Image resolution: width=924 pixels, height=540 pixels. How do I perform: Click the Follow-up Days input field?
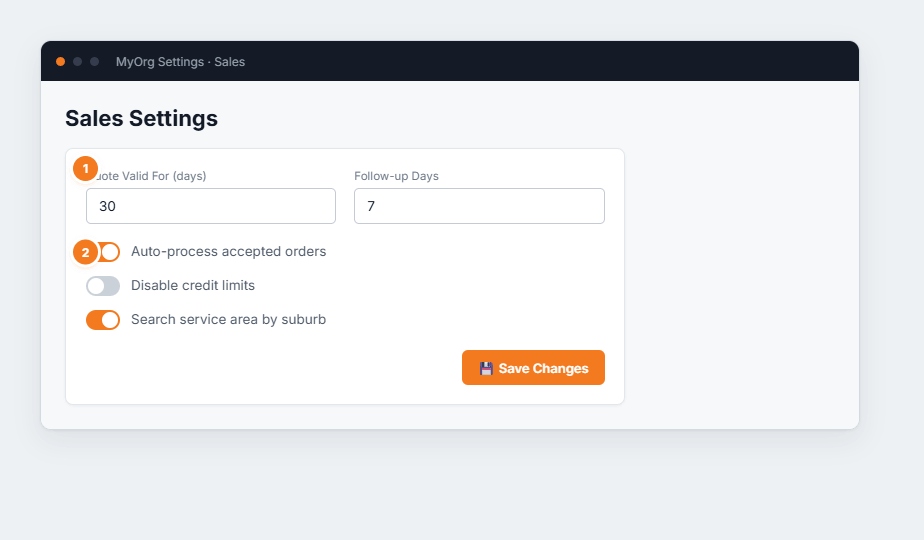(479, 206)
